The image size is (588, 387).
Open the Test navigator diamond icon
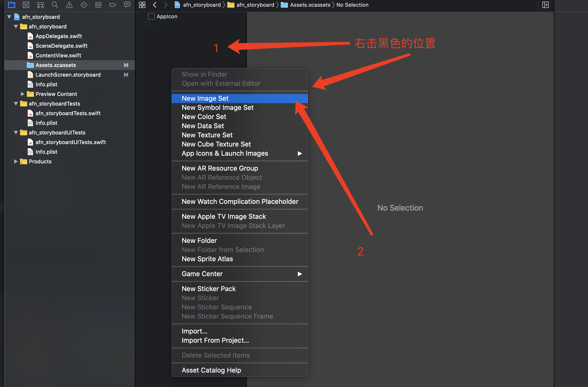coord(84,5)
